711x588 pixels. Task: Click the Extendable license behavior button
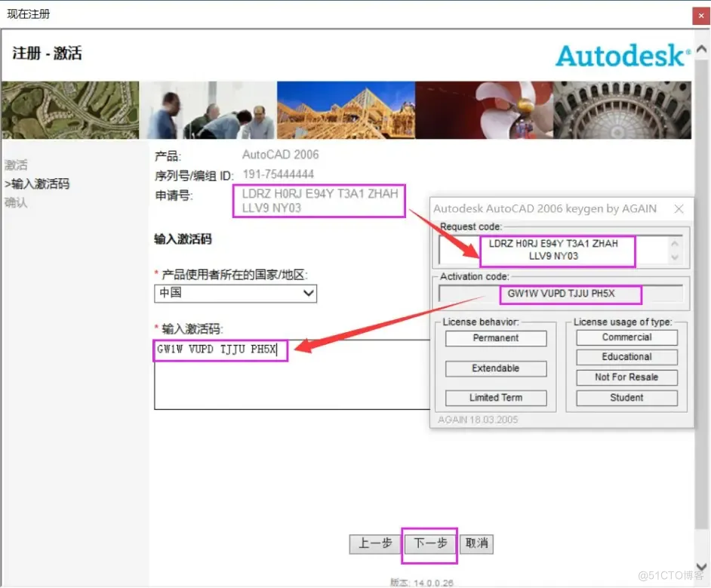[x=496, y=368]
